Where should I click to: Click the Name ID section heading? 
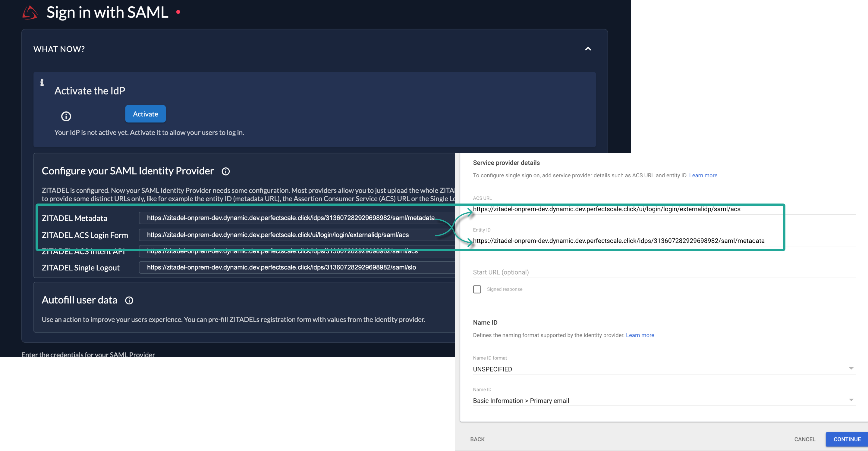point(485,322)
